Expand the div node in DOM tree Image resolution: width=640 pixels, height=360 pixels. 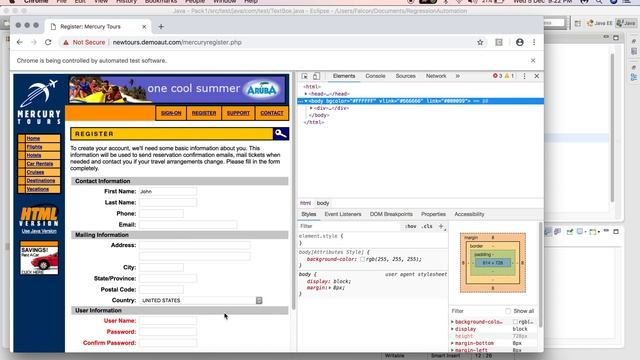point(311,108)
